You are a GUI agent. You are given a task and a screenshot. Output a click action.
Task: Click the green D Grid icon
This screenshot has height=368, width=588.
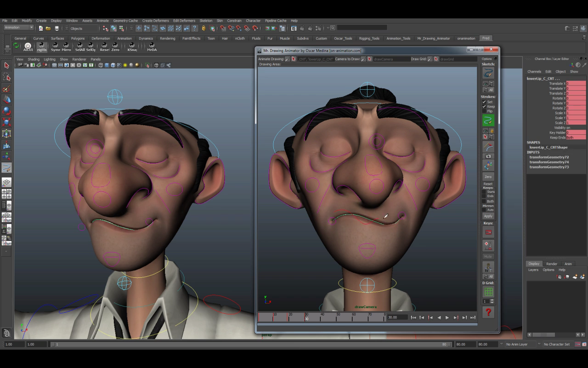(488, 292)
